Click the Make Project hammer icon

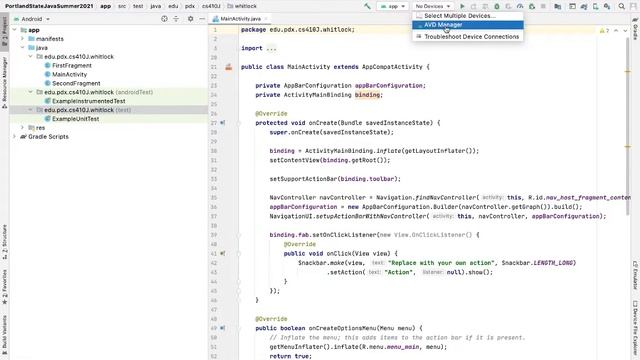pos(367,6)
